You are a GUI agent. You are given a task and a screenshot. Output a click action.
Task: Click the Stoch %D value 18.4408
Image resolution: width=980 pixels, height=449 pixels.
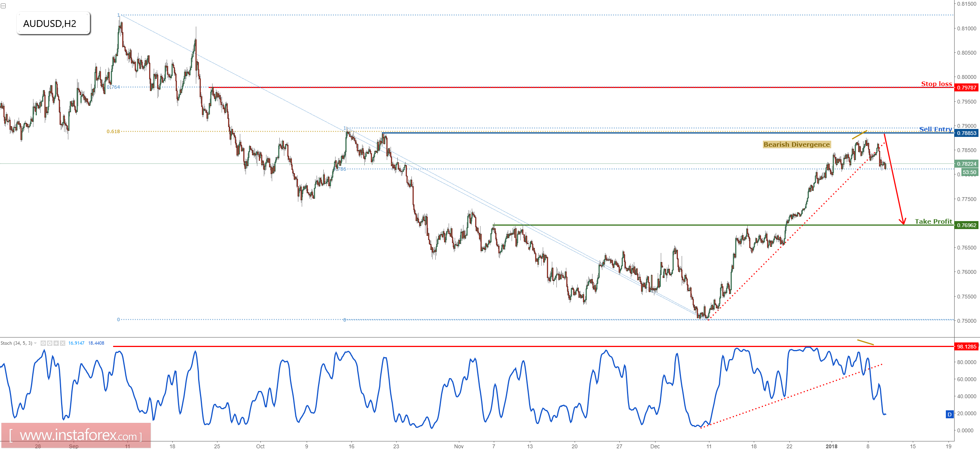(x=97, y=343)
